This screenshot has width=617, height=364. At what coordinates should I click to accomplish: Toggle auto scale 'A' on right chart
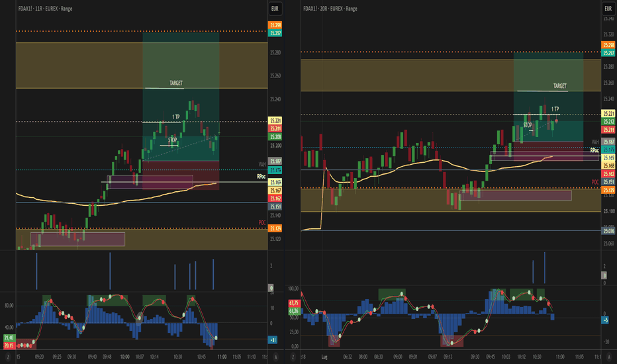pyautogui.click(x=608, y=357)
